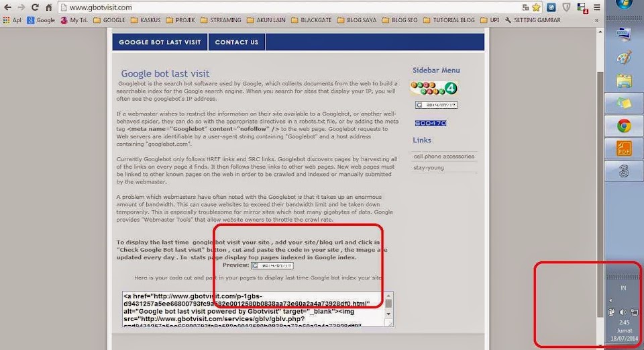The width and height of the screenshot is (644, 350).
Task: Open the orange PDF app in taskbar
Action: pos(624,148)
